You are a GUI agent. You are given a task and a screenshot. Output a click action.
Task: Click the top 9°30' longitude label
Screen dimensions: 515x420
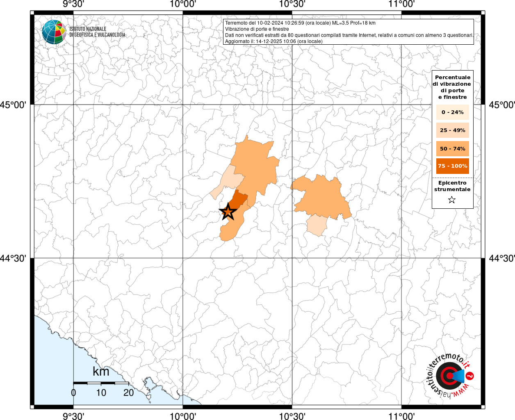click(x=73, y=5)
